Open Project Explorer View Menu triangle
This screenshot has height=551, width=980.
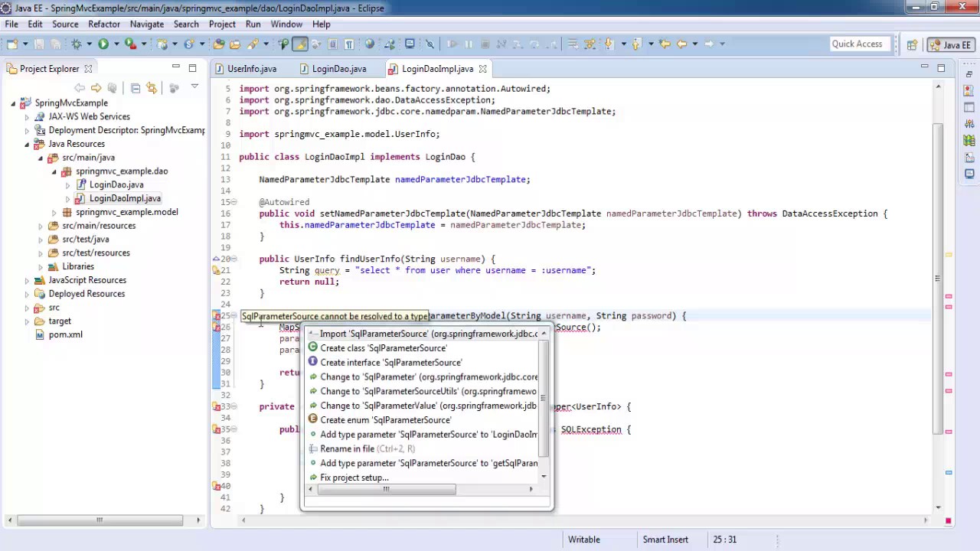[194, 87]
